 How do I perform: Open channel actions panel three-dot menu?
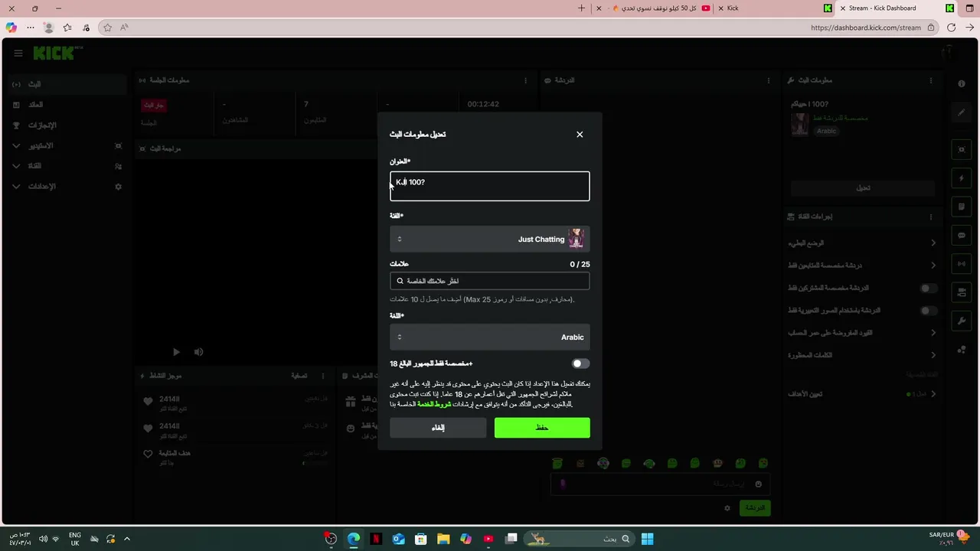[931, 217]
